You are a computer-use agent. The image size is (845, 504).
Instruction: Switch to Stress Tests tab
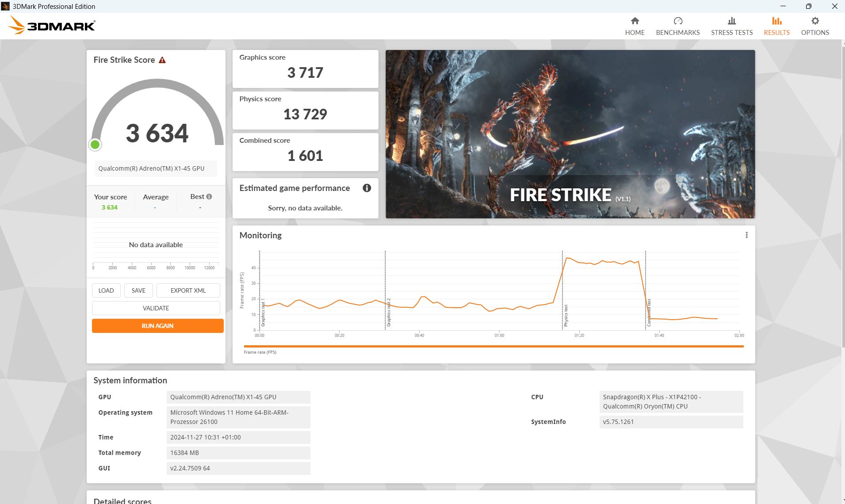point(731,26)
